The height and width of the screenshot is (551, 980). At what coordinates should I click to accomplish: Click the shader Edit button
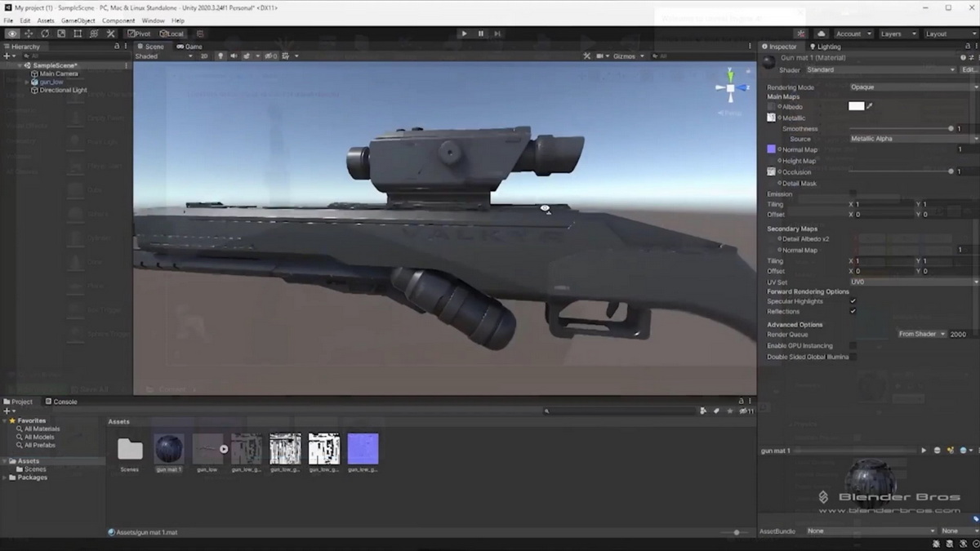click(969, 69)
